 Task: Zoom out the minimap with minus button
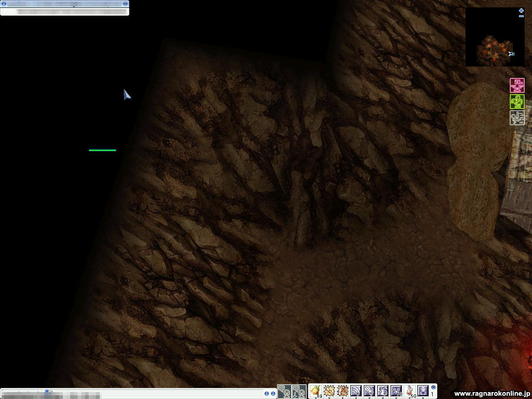[x=521, y=16]
